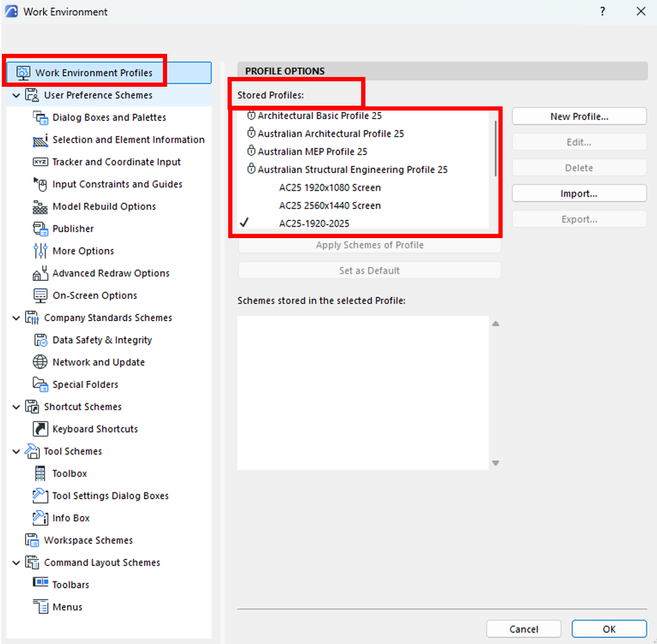
Task: Click the schemes list up arrow
Action: click(x=496, y=324)
